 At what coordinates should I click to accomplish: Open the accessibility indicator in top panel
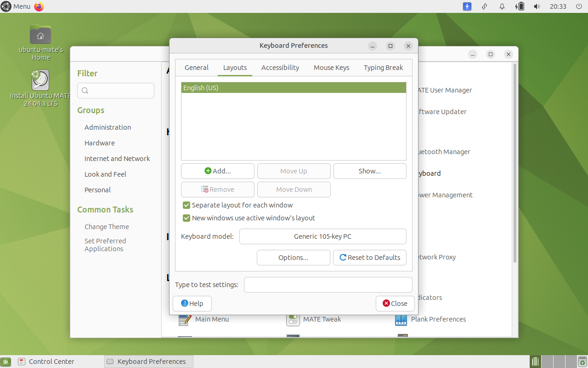point(467,6)
